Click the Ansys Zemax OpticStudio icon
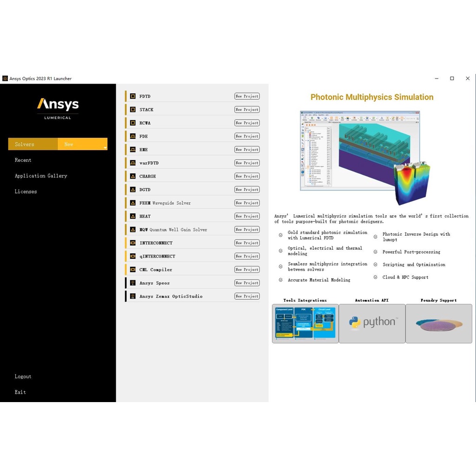The height and width of the screenshot is (476, 476). [x=132, y=297]
